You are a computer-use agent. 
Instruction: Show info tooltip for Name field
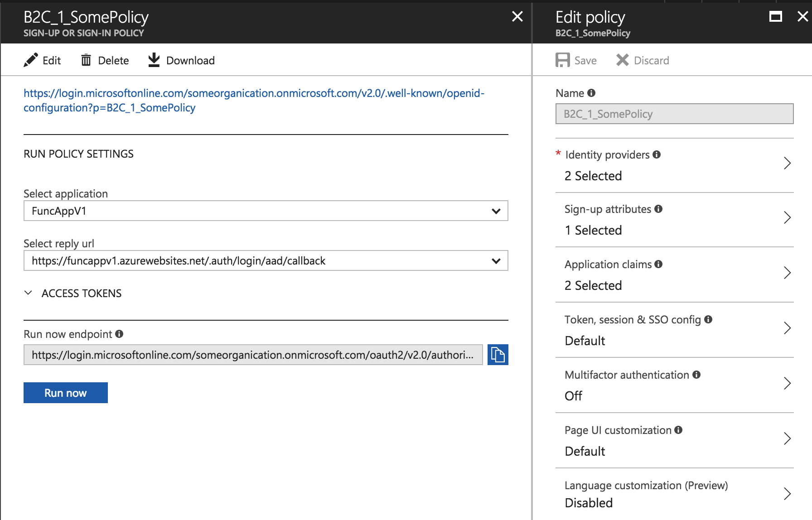point(591,93)
